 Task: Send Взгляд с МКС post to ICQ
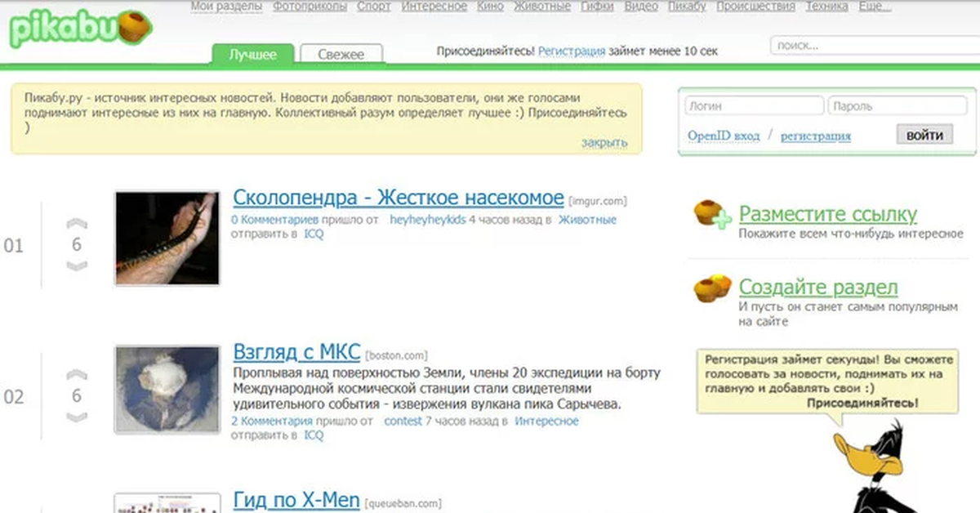point(314,435)
